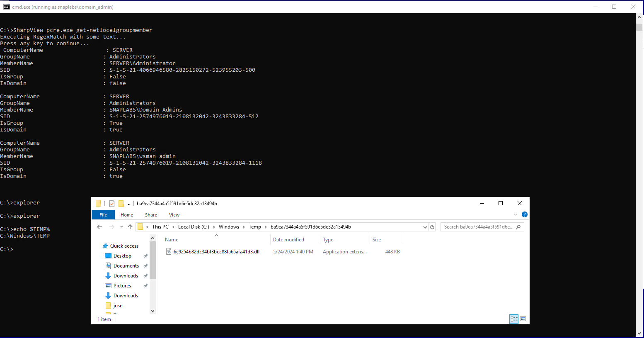Open the File tab in Explorer
Image resolution: width=644 pixels, height=338 pixels.
103,215
